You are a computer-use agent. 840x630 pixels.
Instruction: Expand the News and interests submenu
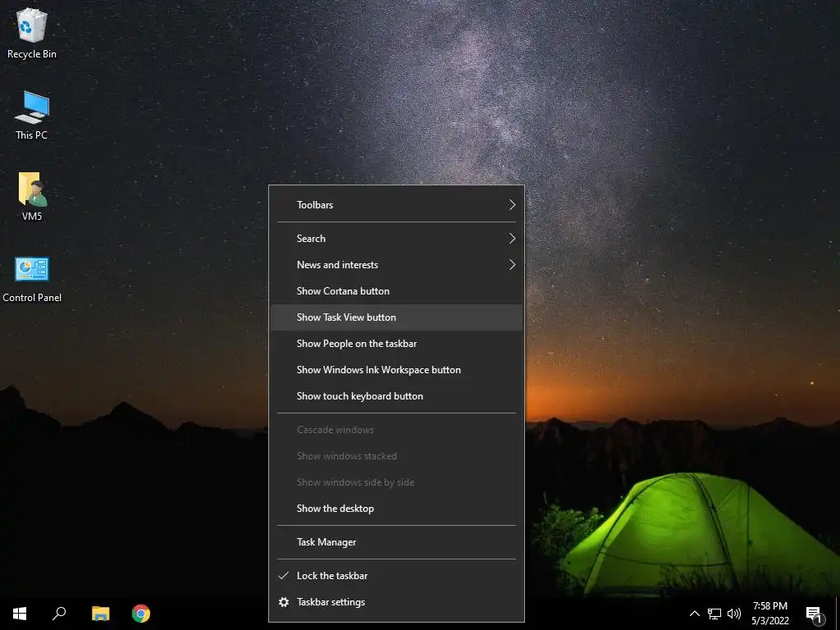[396, 265]
